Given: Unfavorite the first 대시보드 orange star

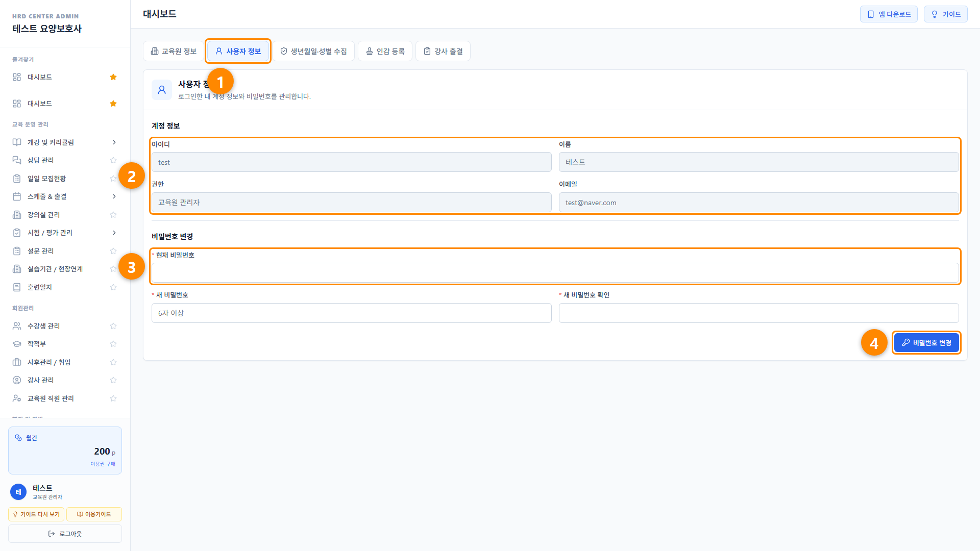Looking at the screenshot, I should 113,77.
